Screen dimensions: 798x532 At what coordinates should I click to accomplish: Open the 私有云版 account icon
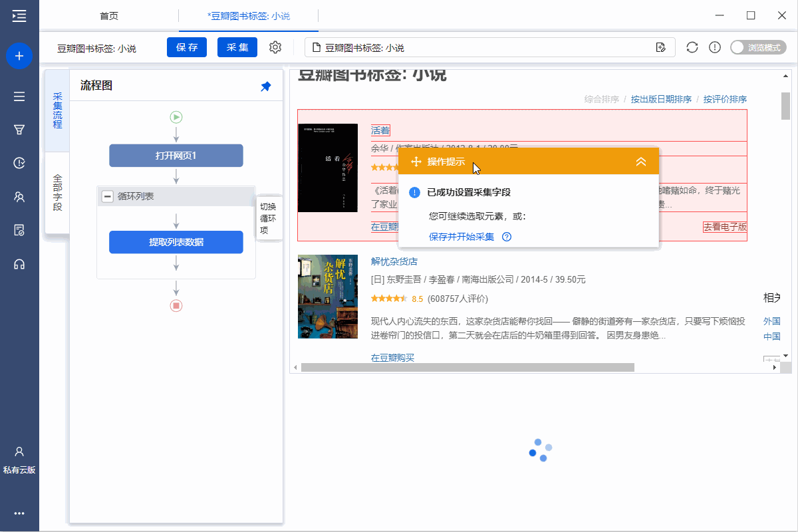coord(19,452)
